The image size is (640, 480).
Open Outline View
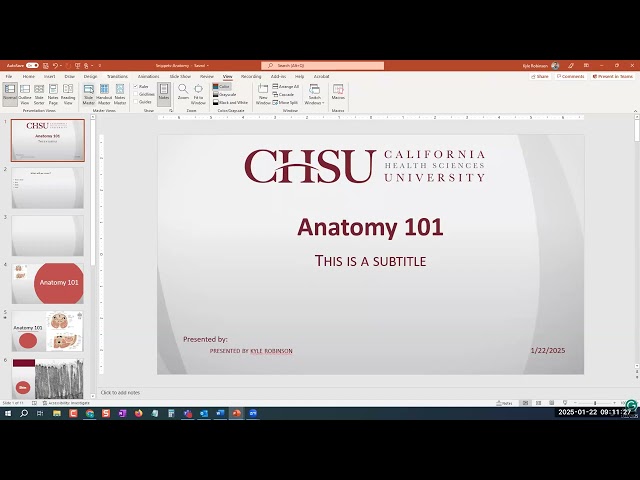pos(25,94)
